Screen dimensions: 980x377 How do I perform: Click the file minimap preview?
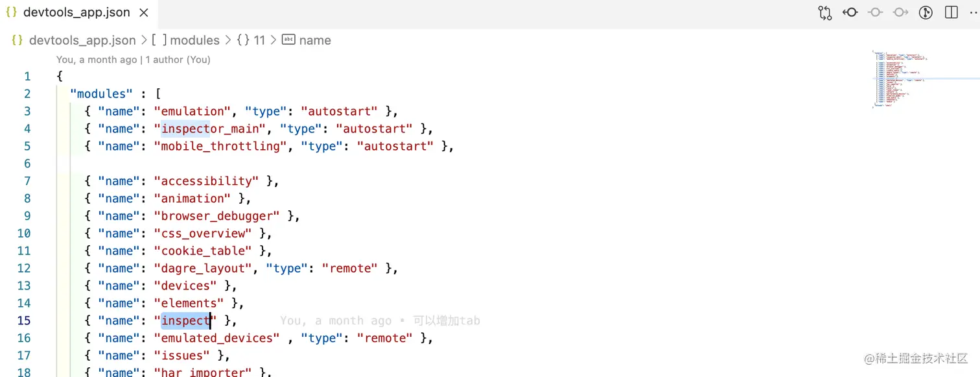(x=900, y=79)
